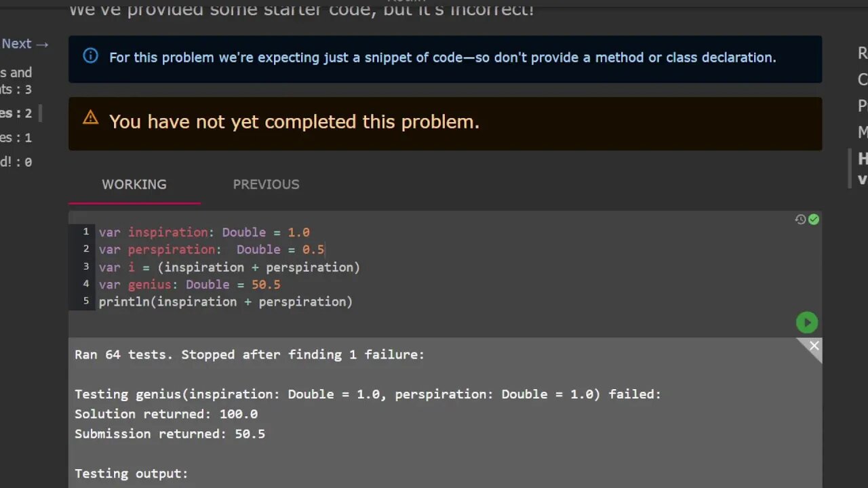The image size is (868, 488).
Task: Click the green run code play button
Action: pos(806,323)
